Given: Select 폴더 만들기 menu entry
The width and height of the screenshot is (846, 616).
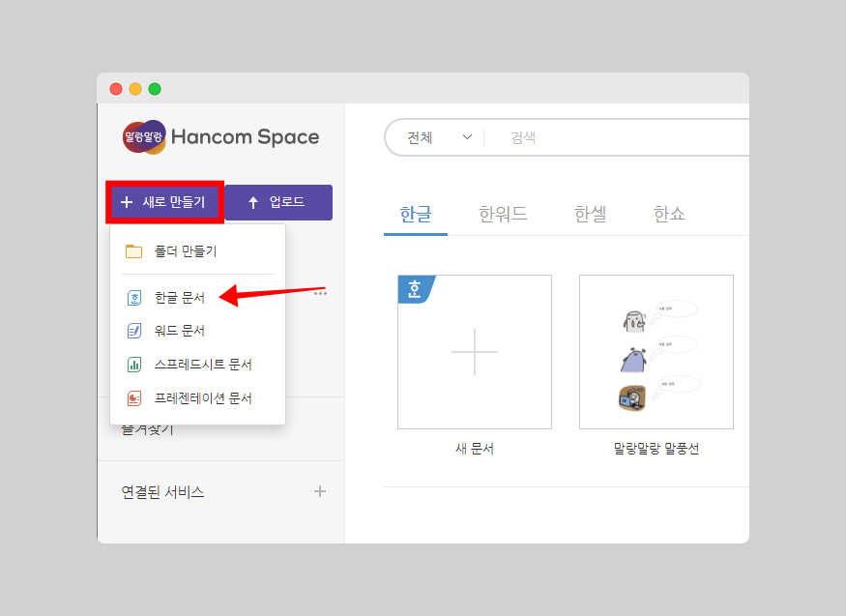Looking at the screenshot, I should 197,251.
